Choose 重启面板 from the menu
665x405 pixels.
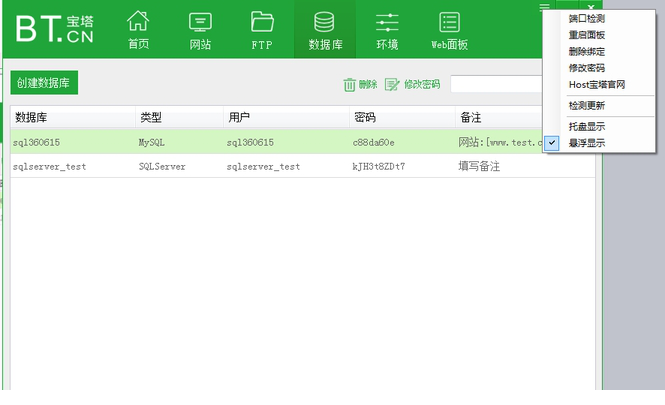586,35
